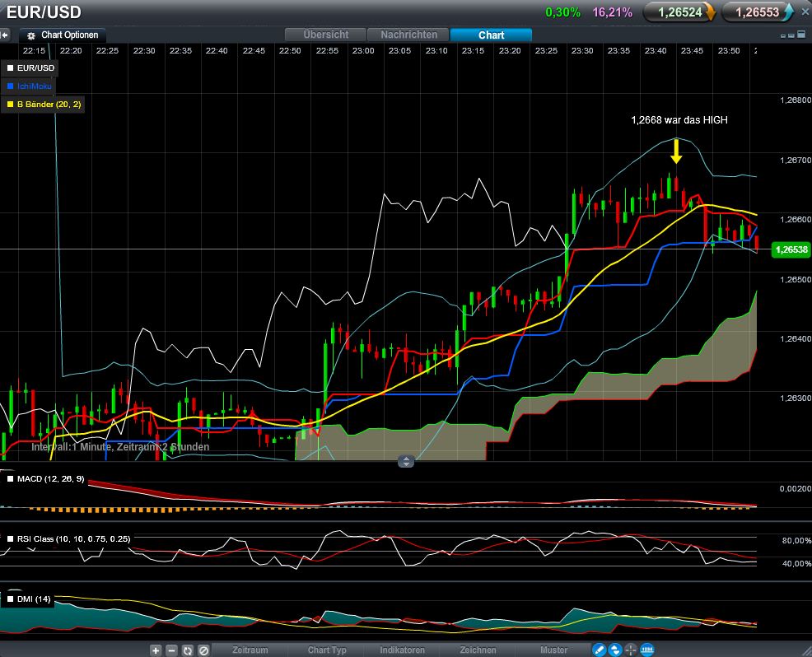Click the sell price 1,26524 button

click(679, 12)
